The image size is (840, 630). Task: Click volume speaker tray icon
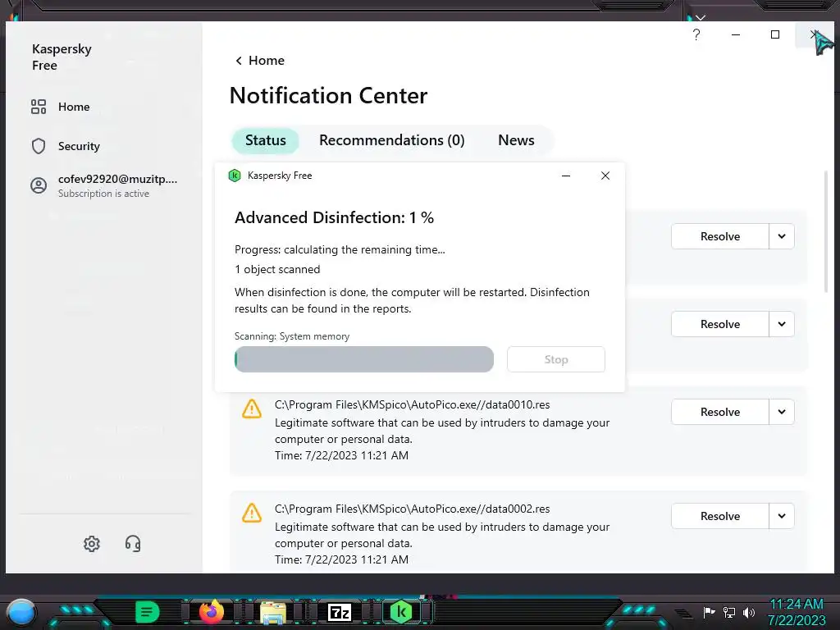749,612
